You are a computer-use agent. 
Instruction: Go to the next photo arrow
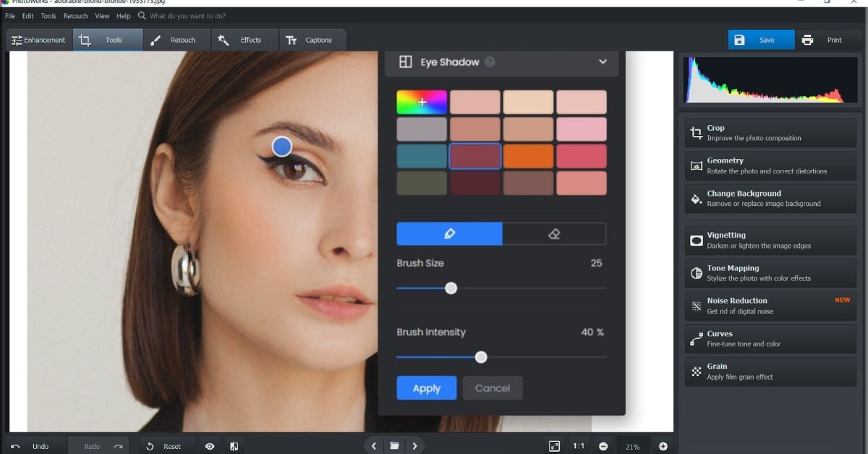click(414, 446)
